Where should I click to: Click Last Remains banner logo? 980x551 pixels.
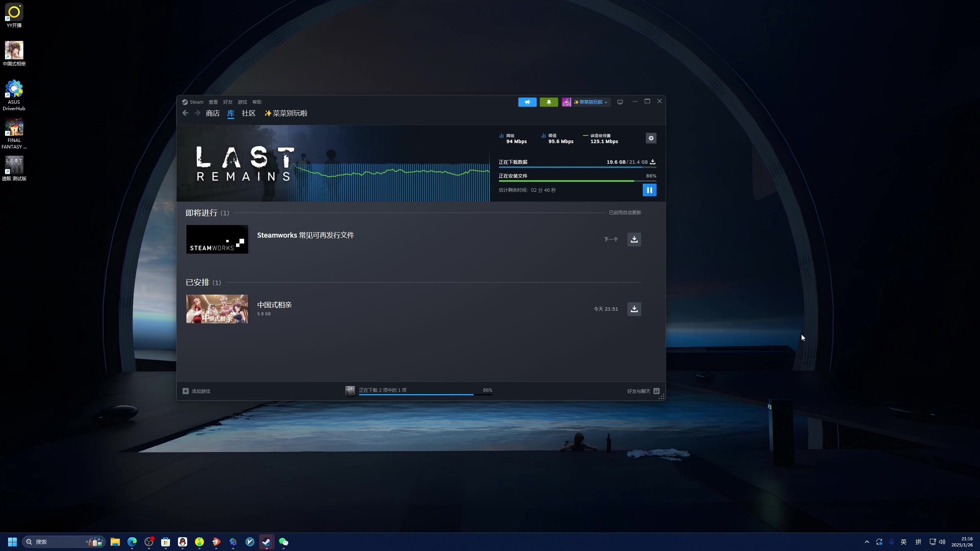tap(245, 163)
